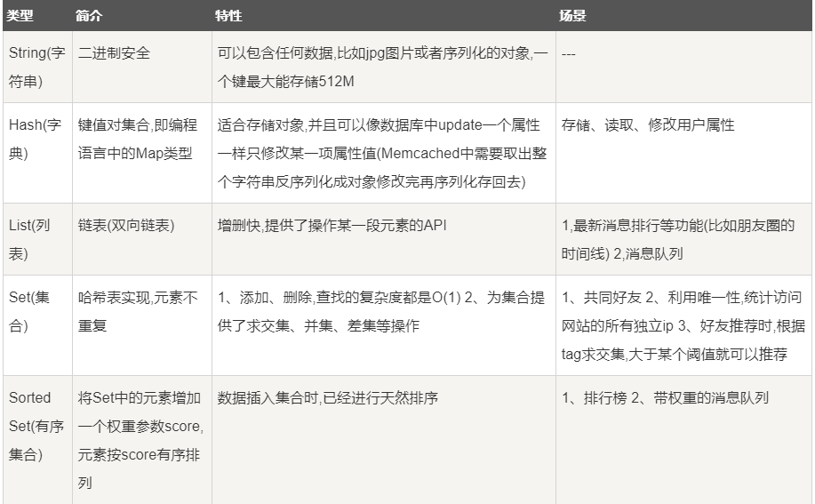Select the Hash(字典) type cell
815x504 pixels.
click(37, 153)
